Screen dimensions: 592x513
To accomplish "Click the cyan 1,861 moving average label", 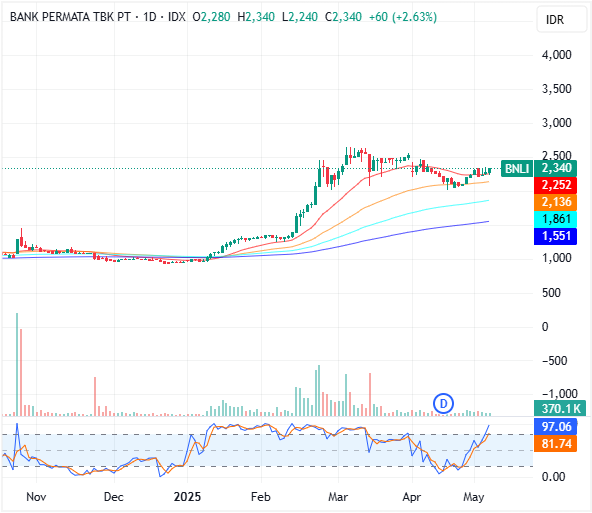I will 555,219.
